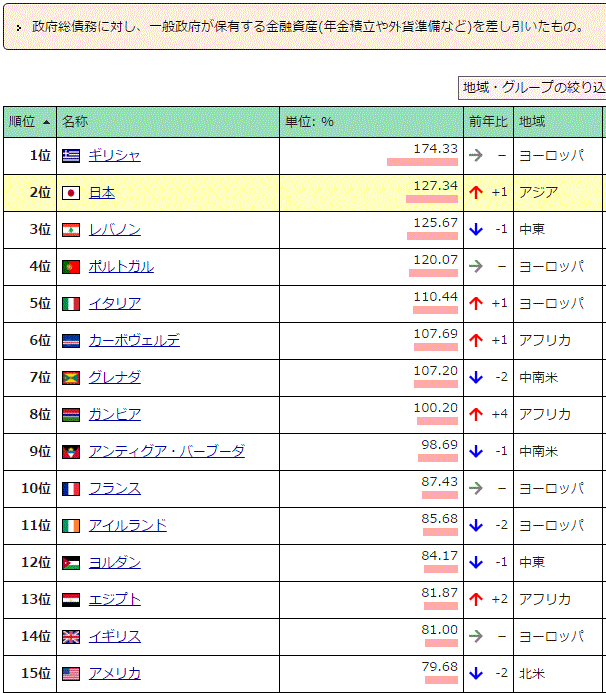
Task: Click the United Kingdom flag icon
Action: [71, 637]
